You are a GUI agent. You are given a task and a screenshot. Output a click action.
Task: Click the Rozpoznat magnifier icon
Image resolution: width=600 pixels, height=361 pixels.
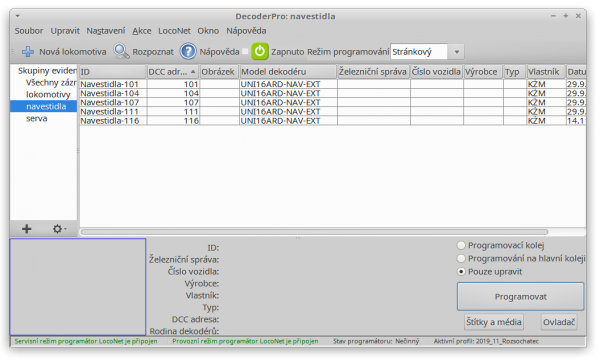point(121,51)
